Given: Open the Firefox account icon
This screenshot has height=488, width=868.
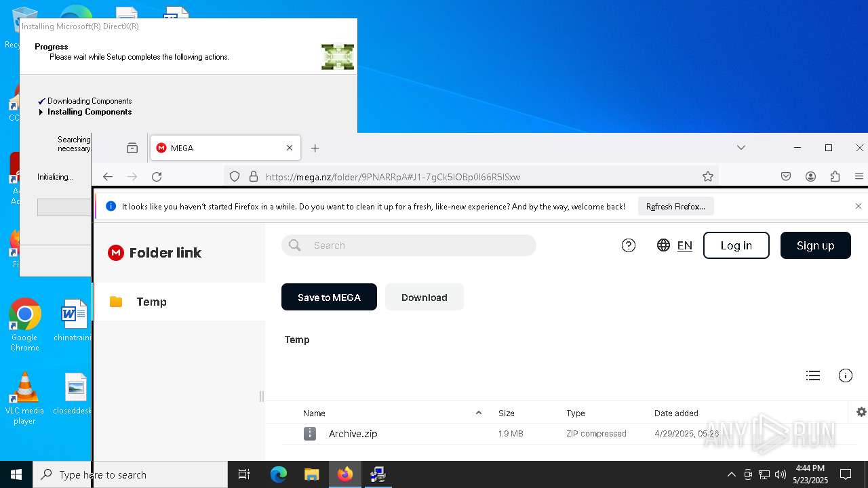Looking at the screenshot, I should pyautogui.click(x=810, y=176).
